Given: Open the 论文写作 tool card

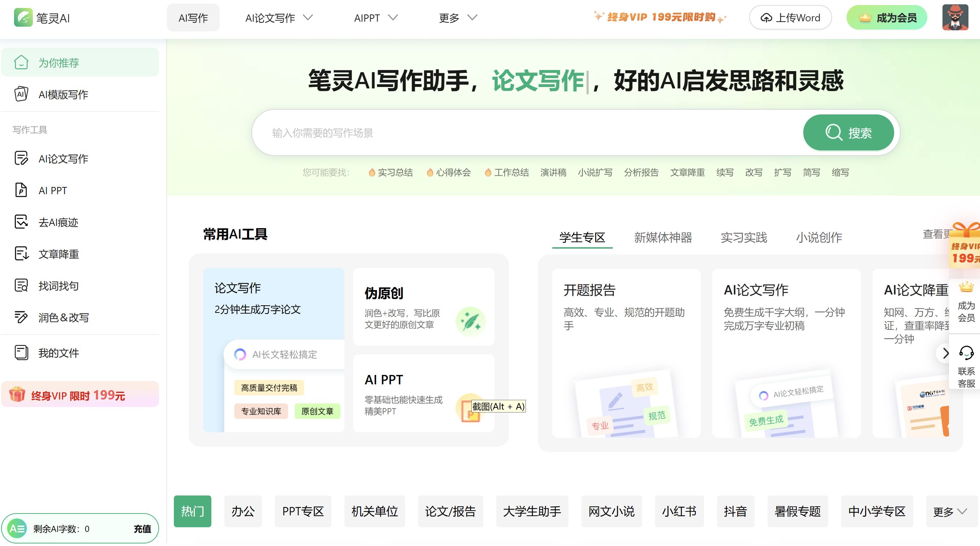Looking at the screenshot, I should [273, 350].
